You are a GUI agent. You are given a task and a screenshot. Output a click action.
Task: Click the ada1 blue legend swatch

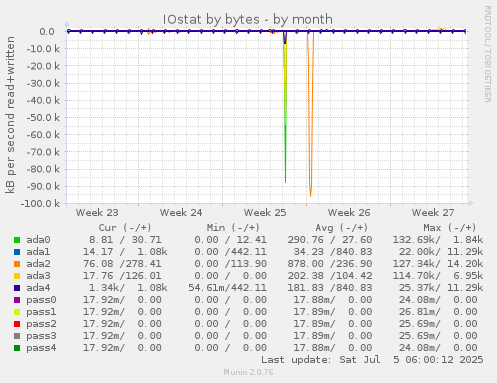(x=17, y=252)
